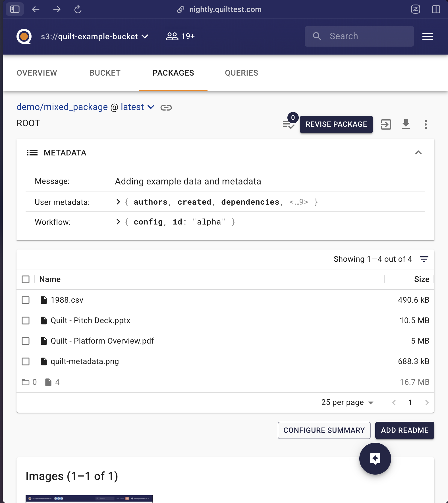
Task: Open the hamburger menu in the header
Action: pos(427,36)
